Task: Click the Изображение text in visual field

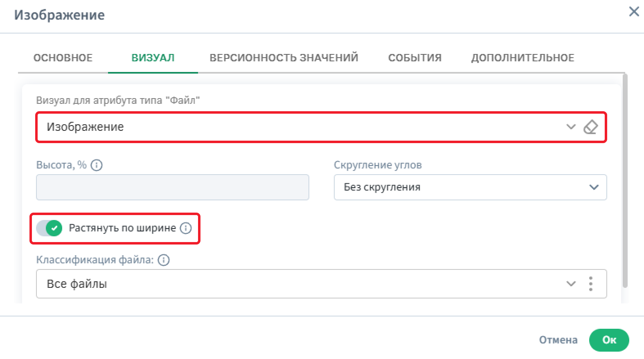Action: [85, 127]
